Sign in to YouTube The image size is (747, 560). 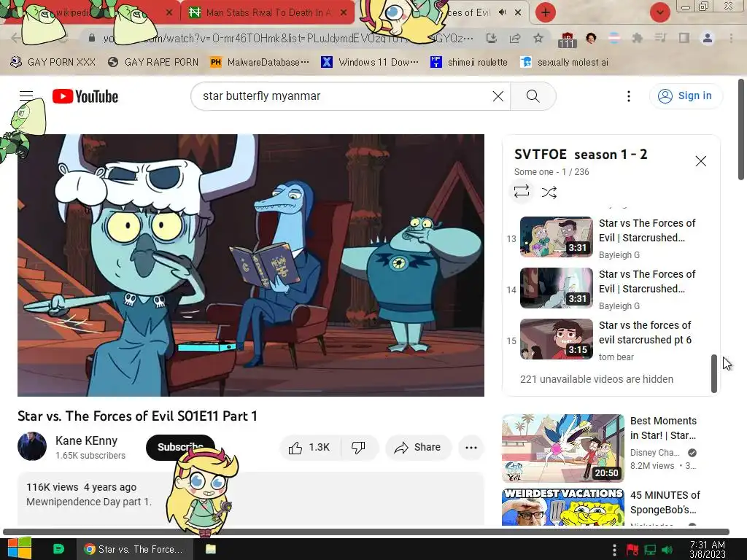click(x=686, y=96)
